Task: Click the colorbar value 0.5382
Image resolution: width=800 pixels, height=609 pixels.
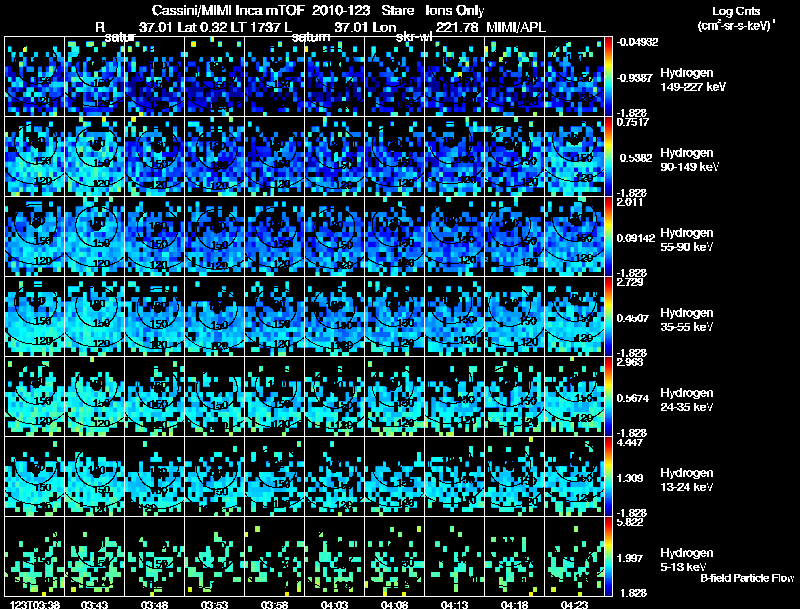Action: pyautogui.click(x=636, y=158)
